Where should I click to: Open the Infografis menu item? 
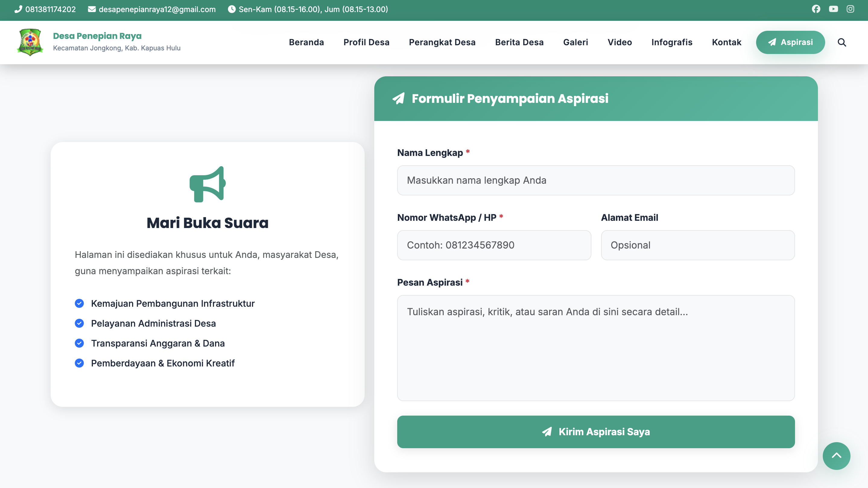672,42
